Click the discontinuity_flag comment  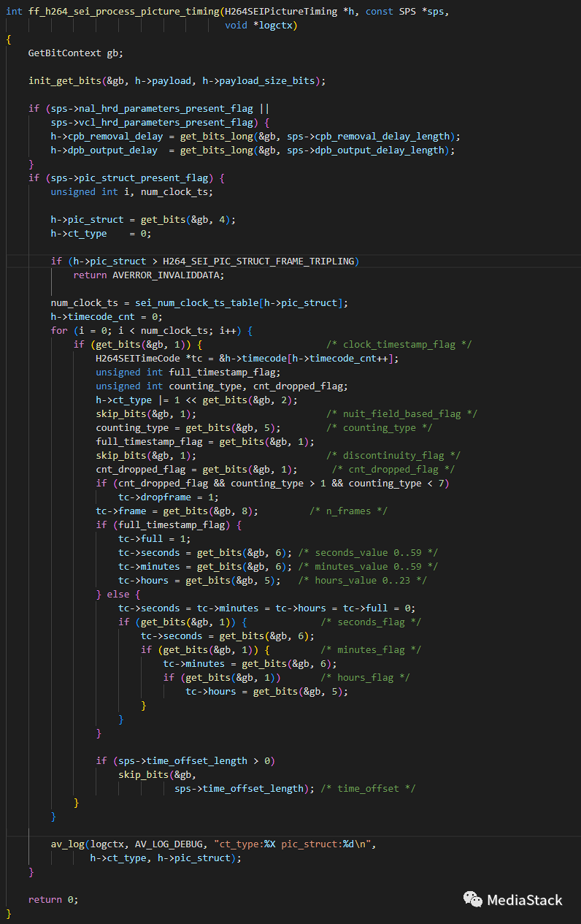[393, 455]
